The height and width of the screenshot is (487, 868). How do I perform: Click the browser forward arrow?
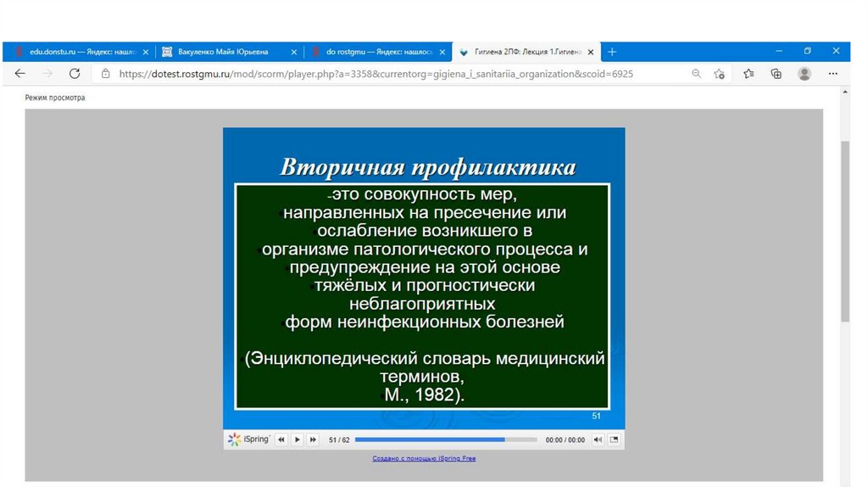pos(47,73)
